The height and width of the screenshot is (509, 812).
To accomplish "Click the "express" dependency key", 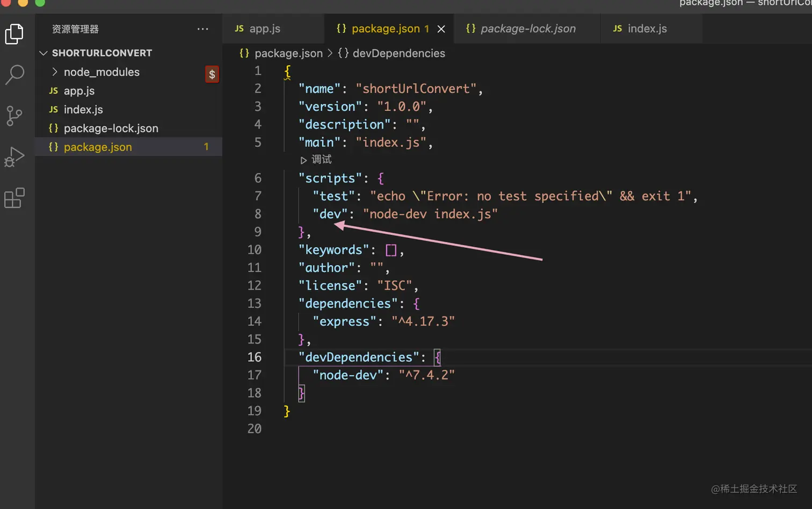I will click(345, 321).
